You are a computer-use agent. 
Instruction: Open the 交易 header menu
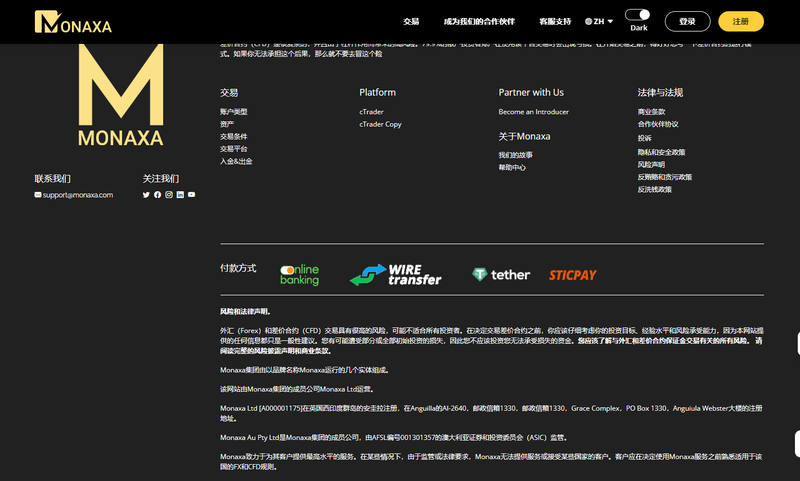coord(411,21)
